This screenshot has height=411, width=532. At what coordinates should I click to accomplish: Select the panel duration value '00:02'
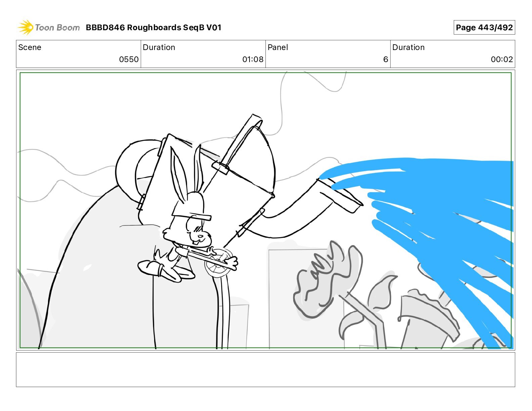pos(502,59)
